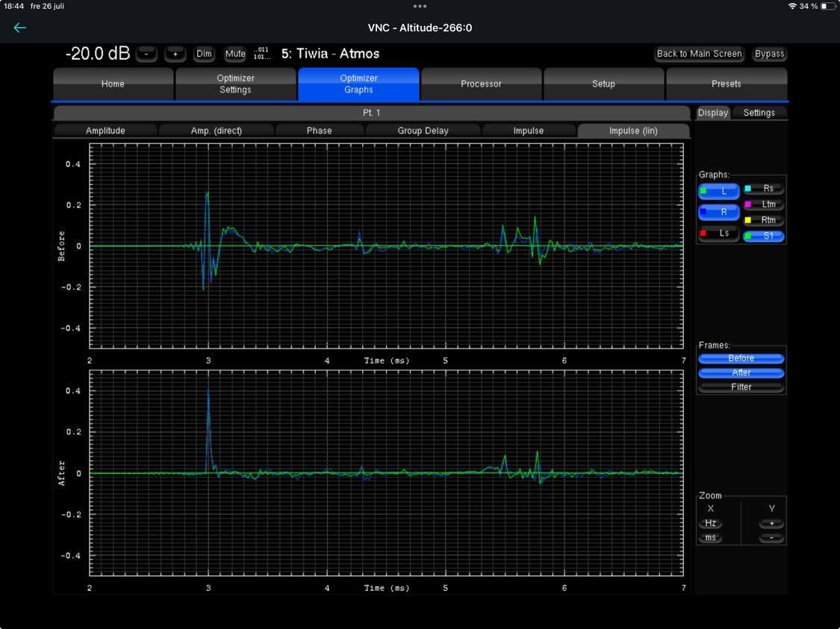
Task: Open the Optimizer Settings tab
Action: coord(235,84)
